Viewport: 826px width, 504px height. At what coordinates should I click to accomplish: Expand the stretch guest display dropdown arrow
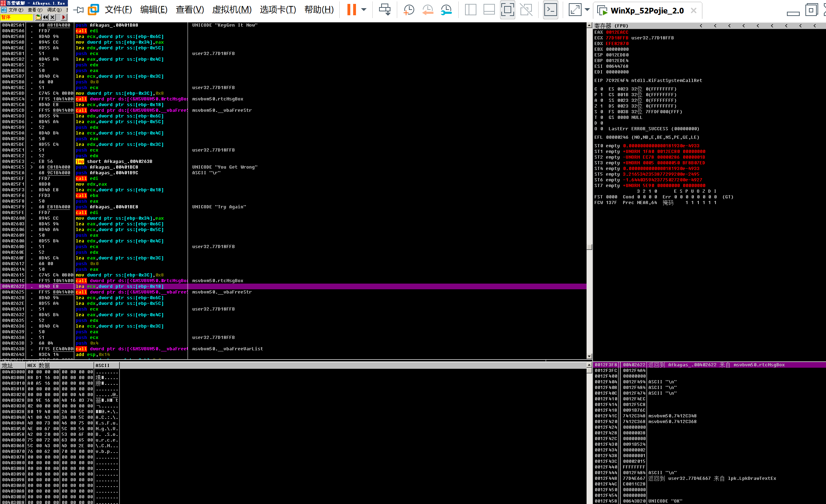[587, 10]
